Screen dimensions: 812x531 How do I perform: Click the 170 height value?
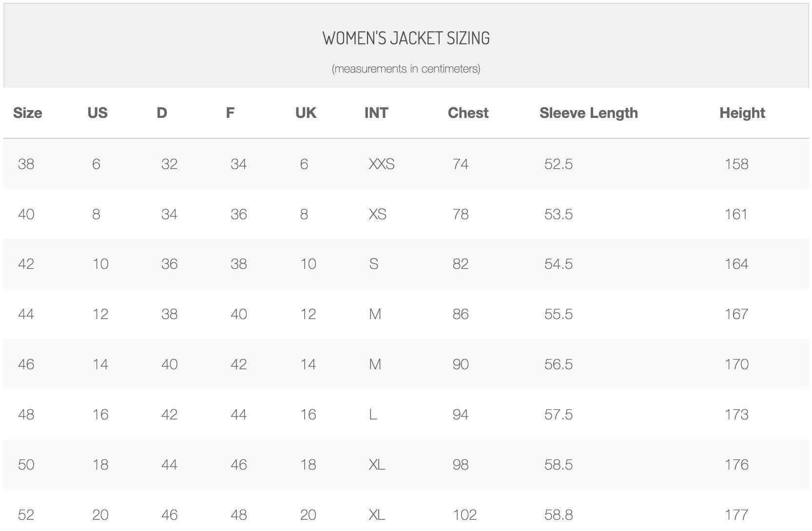point(736,364)
